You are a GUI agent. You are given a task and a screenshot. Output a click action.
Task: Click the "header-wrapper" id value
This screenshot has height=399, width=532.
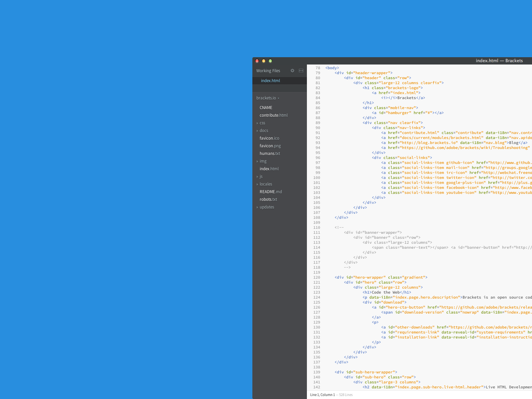pos(371,73)
